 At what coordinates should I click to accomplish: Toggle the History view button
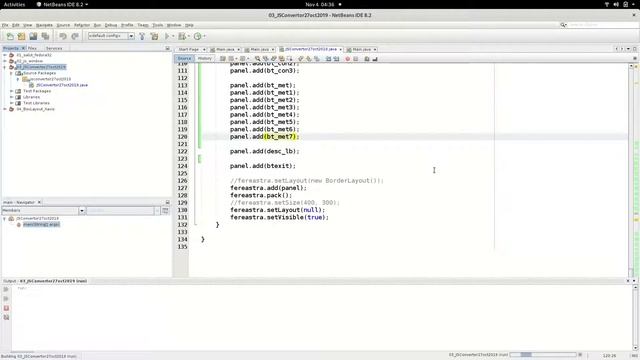[x=205, y=59]
